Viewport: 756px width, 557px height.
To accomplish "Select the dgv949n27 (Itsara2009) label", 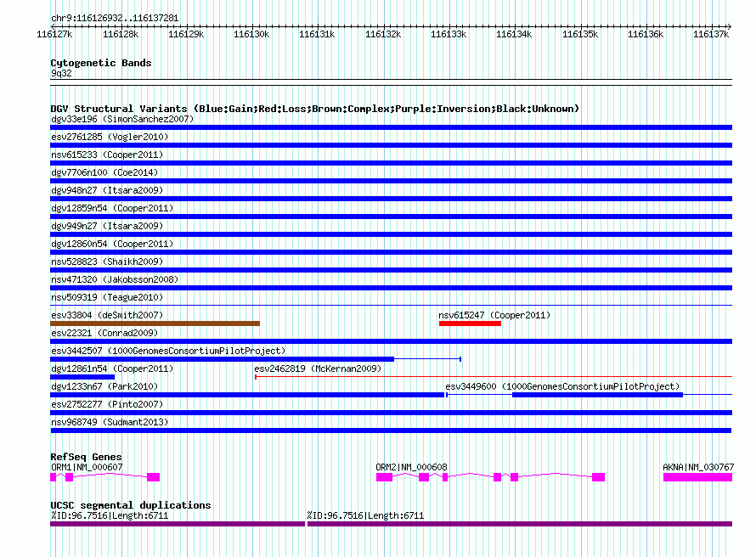I will coord(107,226).
